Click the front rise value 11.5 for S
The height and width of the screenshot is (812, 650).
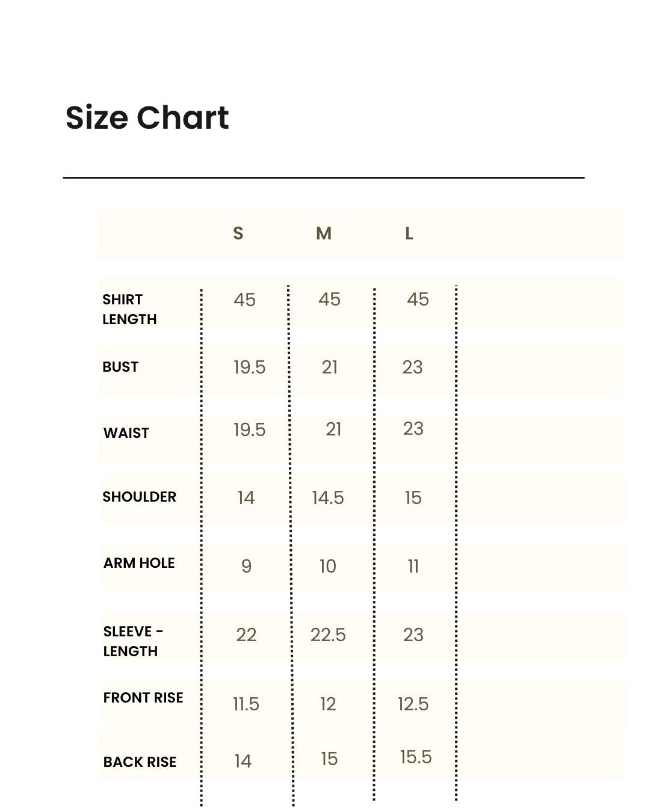click(246, 704)
